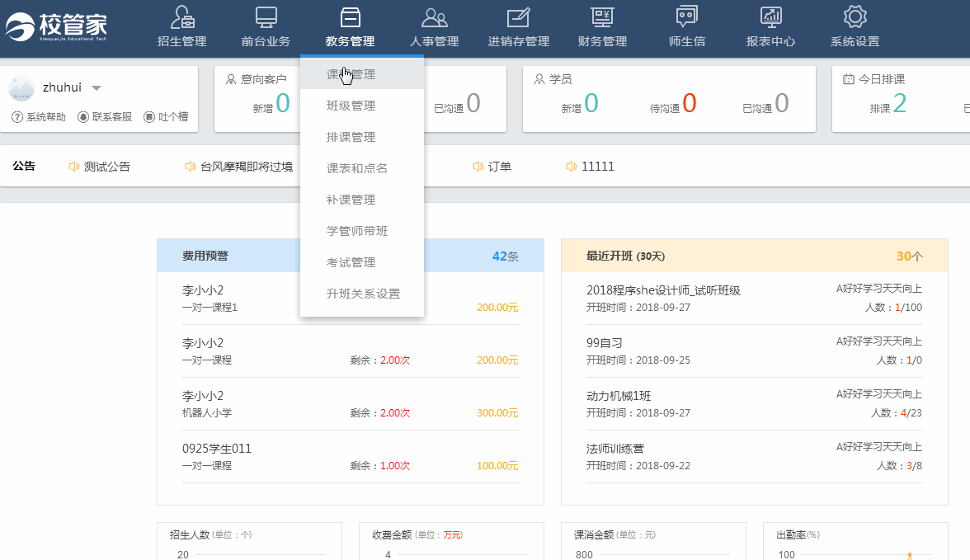
Task: Open the 报表中心 chart icon
Action: pyautogui.click(x=770, y=17)
